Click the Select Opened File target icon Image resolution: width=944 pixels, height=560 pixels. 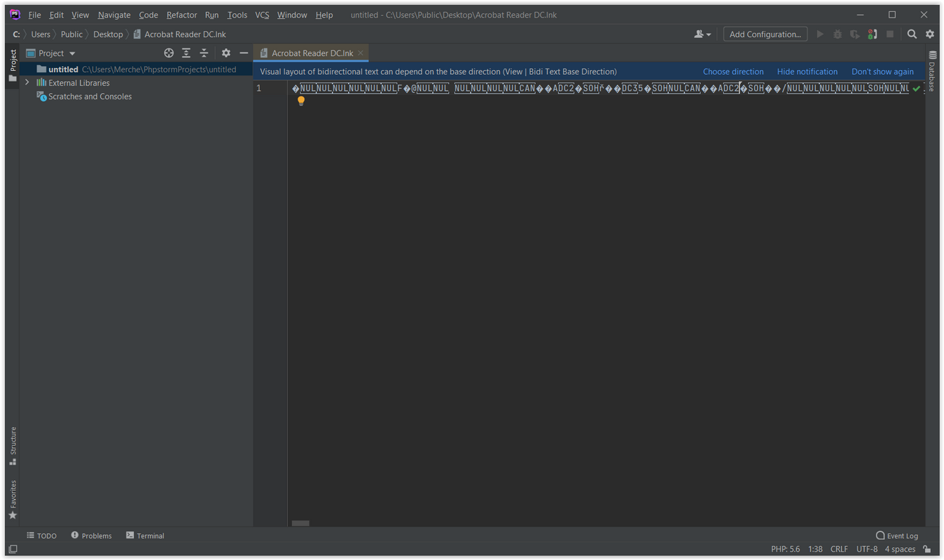(x=169, y=53)
